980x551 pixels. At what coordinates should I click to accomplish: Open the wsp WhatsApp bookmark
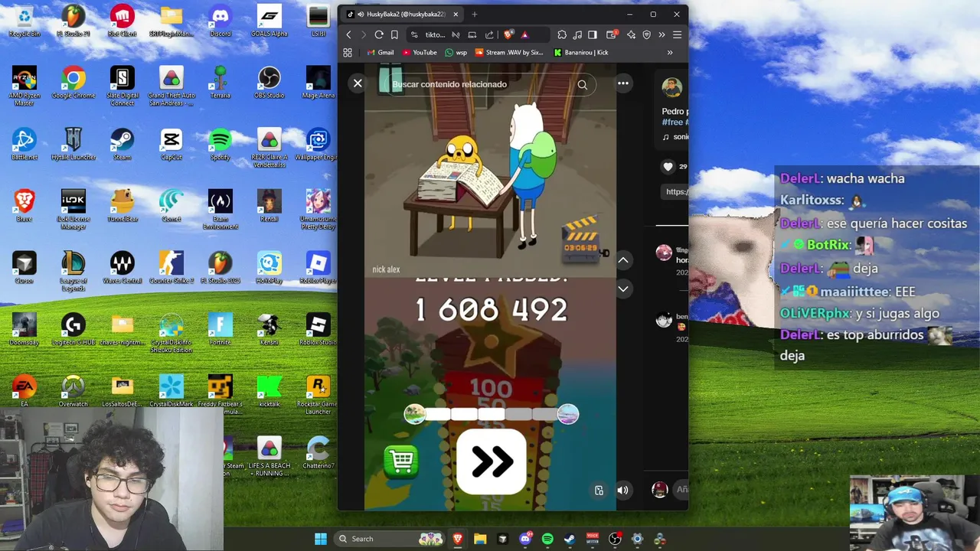click(x=456, y=53)
